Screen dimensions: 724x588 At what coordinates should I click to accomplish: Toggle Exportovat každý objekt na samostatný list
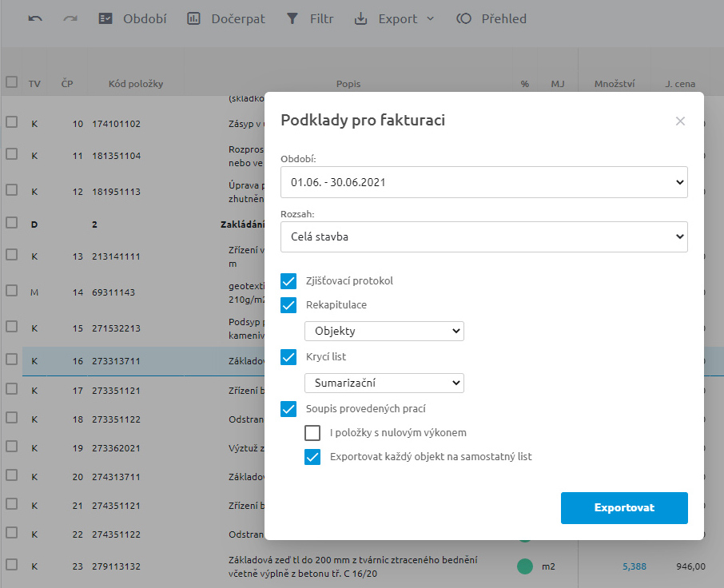click(312, 457)
